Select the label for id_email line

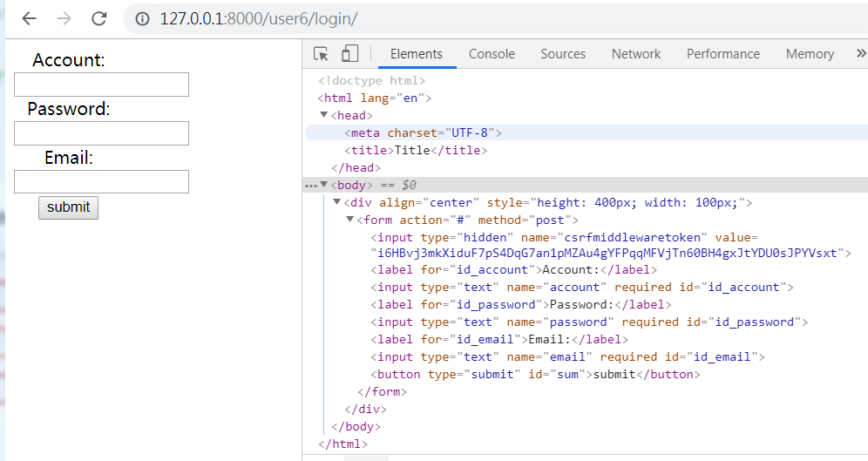click(x=499, y=339)
